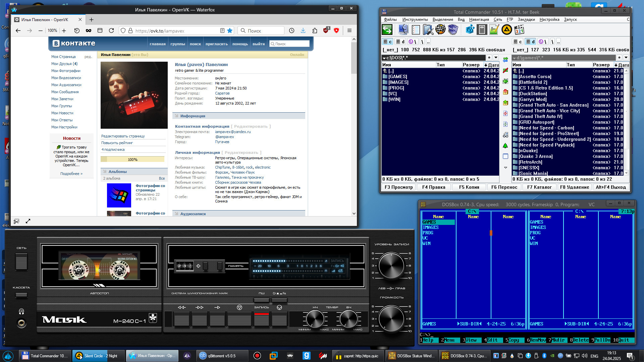644x362 pixels.
Task: Open the Закладки menu in Total Commander
Action: [526, 19]
